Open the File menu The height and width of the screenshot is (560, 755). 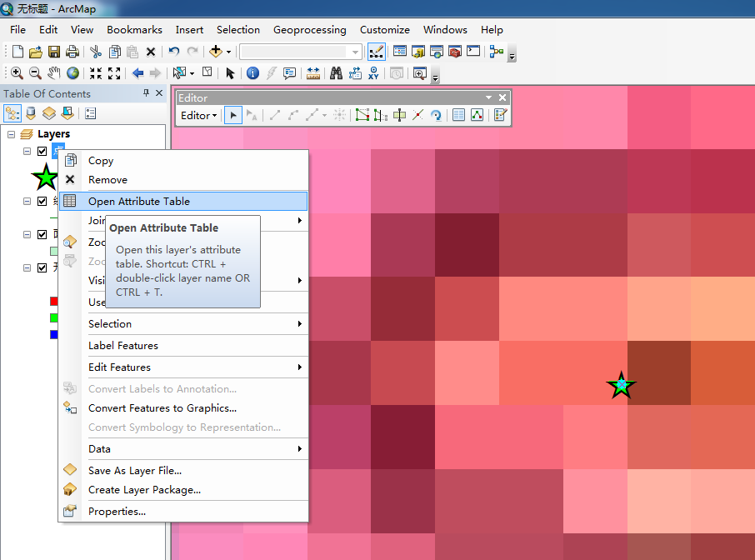tap(17, 30)
